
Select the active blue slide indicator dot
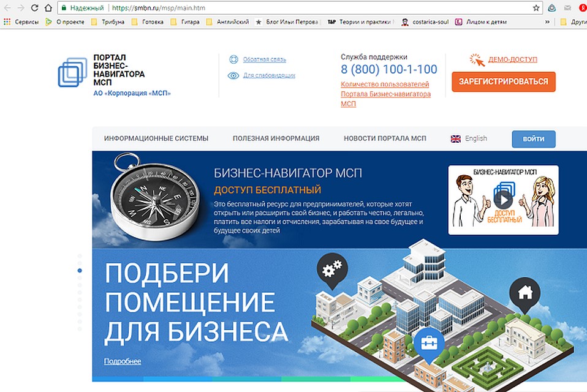[80, 271]
